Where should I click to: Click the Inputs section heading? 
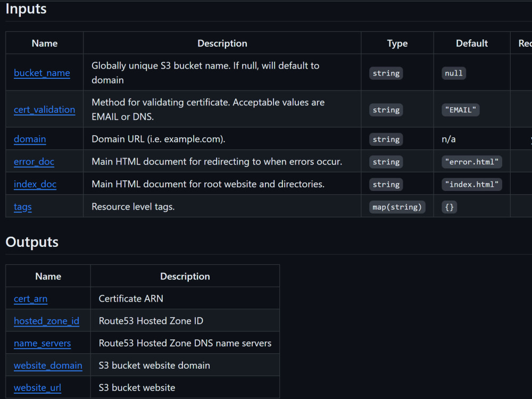click(x=26, y=9)
